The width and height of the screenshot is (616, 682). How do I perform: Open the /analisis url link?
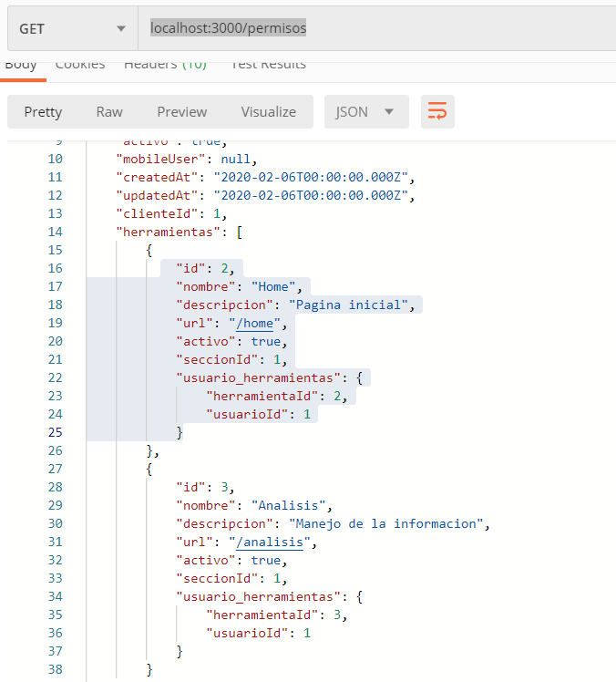(x=271, y=542)
